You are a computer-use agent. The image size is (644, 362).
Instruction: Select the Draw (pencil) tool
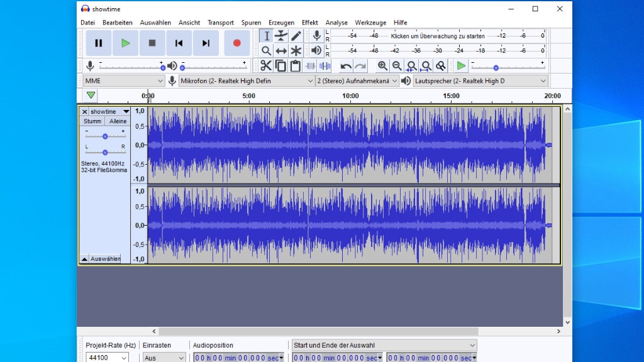coord(296,36)
